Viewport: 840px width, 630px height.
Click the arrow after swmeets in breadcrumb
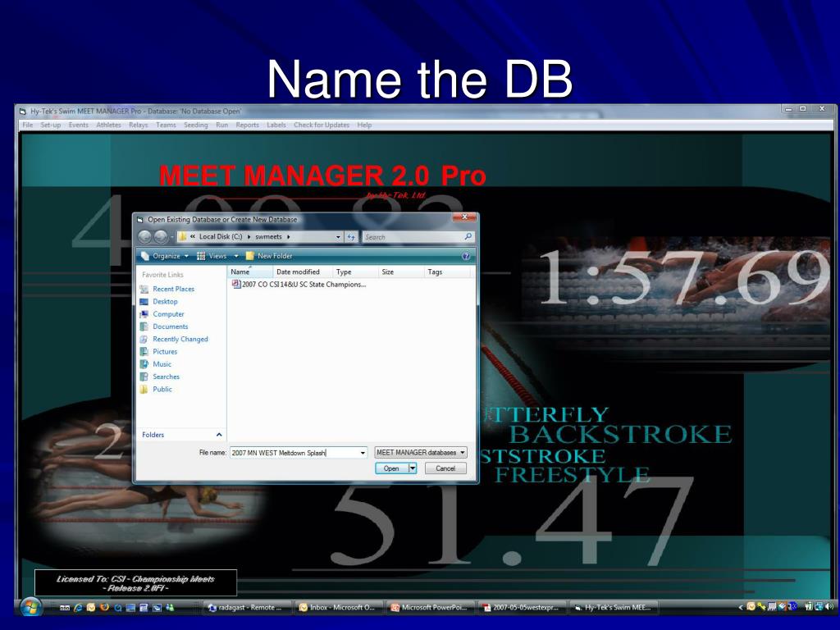[x=289, y=236]
